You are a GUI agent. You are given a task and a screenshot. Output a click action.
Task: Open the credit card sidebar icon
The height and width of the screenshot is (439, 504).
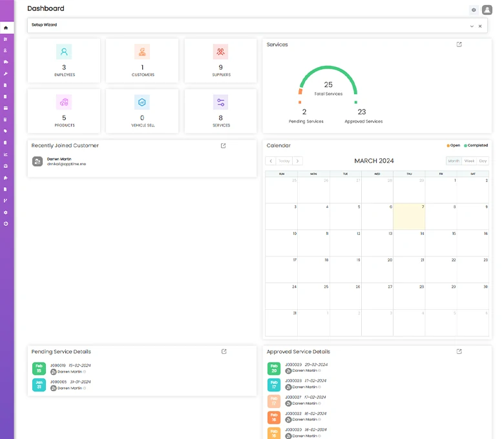point(5,108)
